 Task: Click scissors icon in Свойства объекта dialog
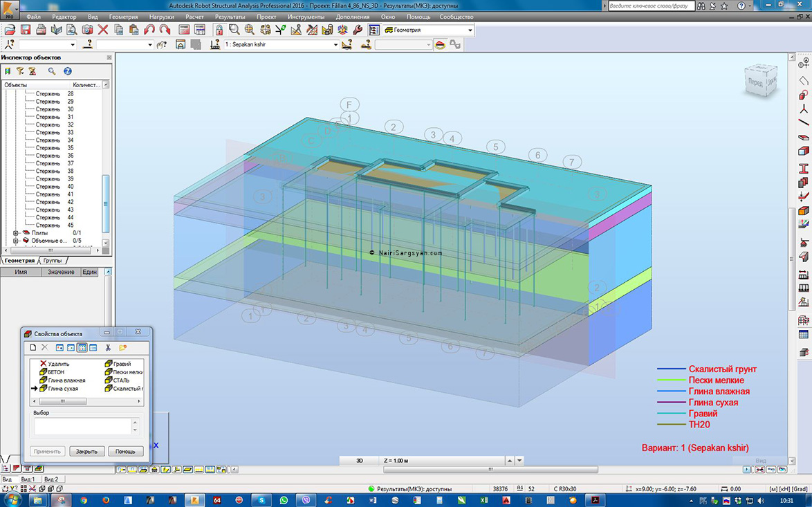108,347
